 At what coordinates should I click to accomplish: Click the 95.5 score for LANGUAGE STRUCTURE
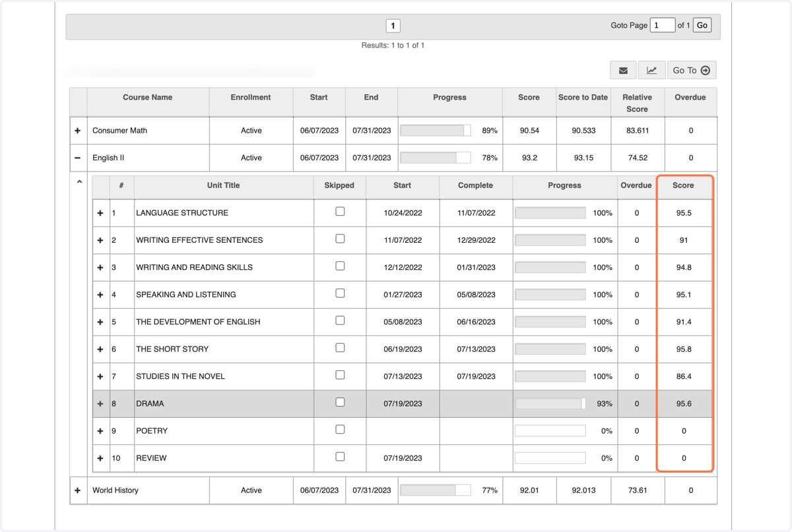[x=684, y=213]
